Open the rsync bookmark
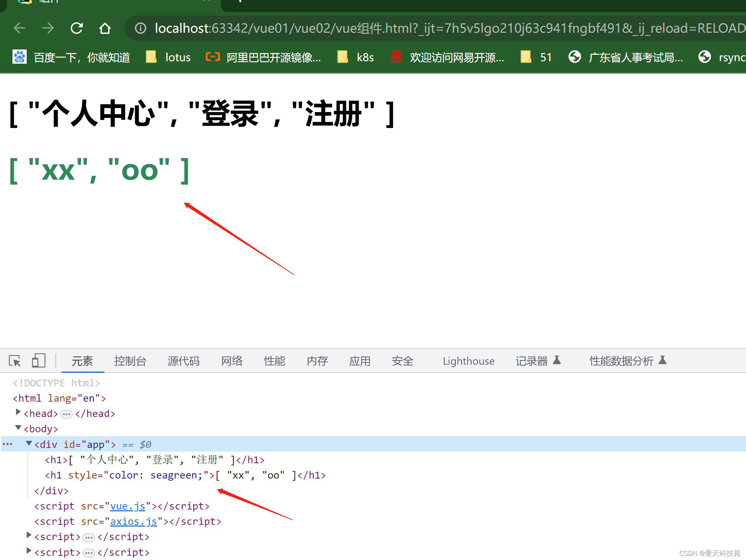746x560 pixels. tap(721, 57)
